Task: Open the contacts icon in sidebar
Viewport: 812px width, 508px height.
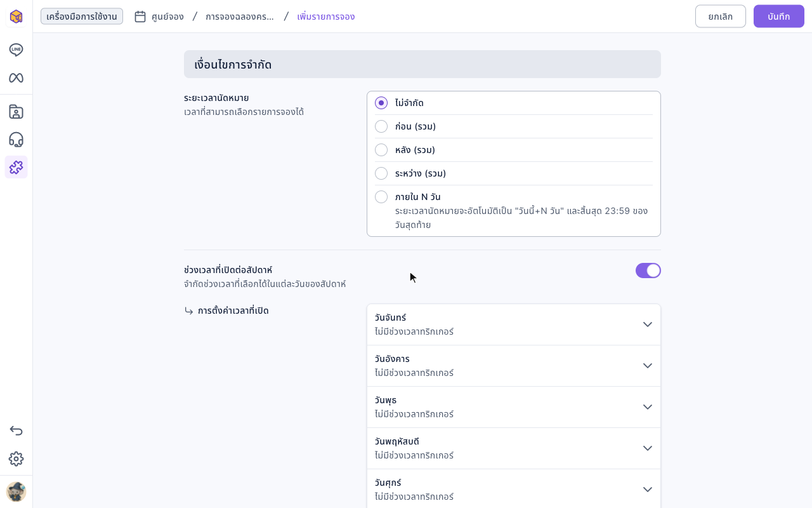Action: pyautogui.click(x=16, y=112)
